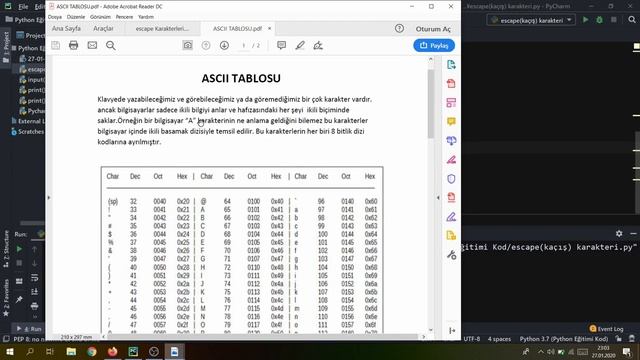This screenshot has height=360, width=640.
Task: Open Chrome from the taskbar
Action: [92, 351]
